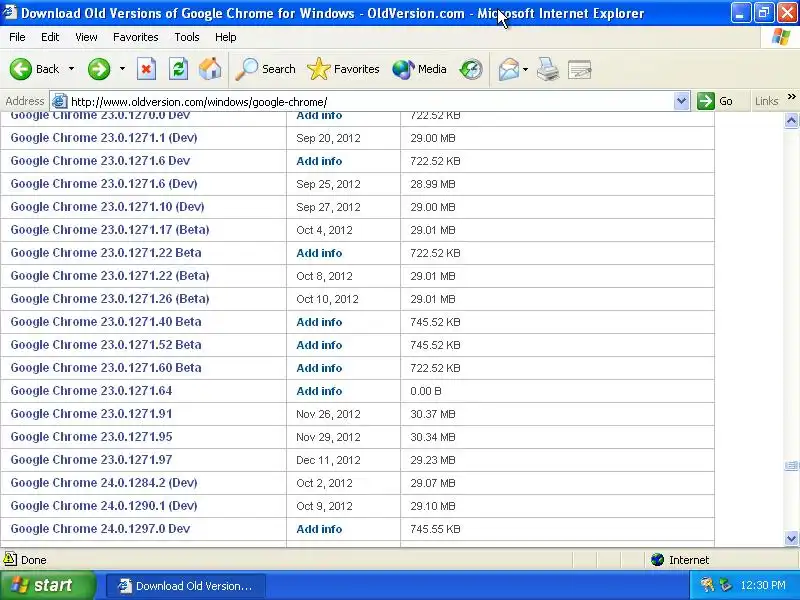This screenshot has width=800, height=600.
Task: Open the Favorites menu
Action: click(136, 37)
